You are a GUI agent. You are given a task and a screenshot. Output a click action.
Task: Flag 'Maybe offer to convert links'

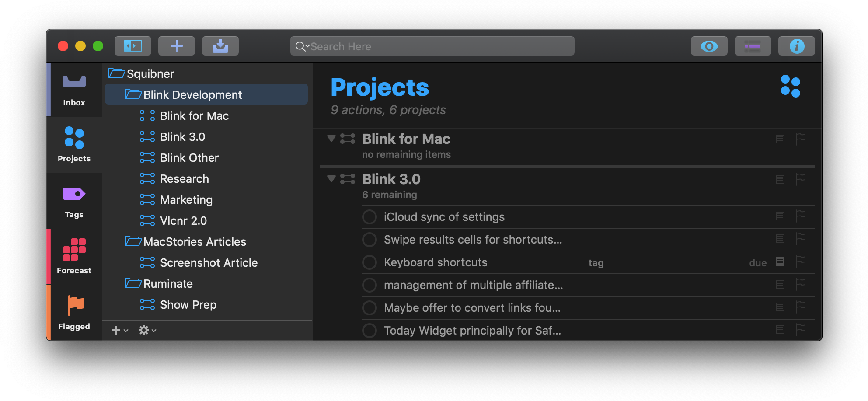click(801, 307)
